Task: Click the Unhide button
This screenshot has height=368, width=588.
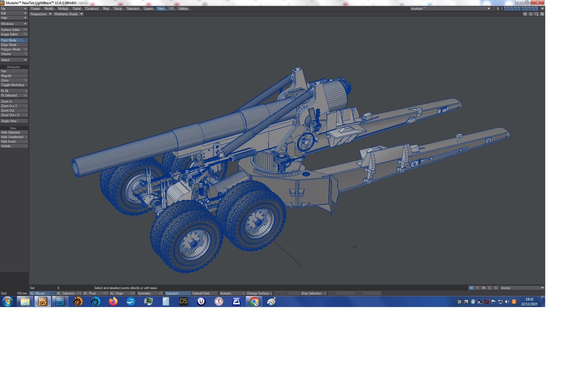Action: [x=14, y=146]
